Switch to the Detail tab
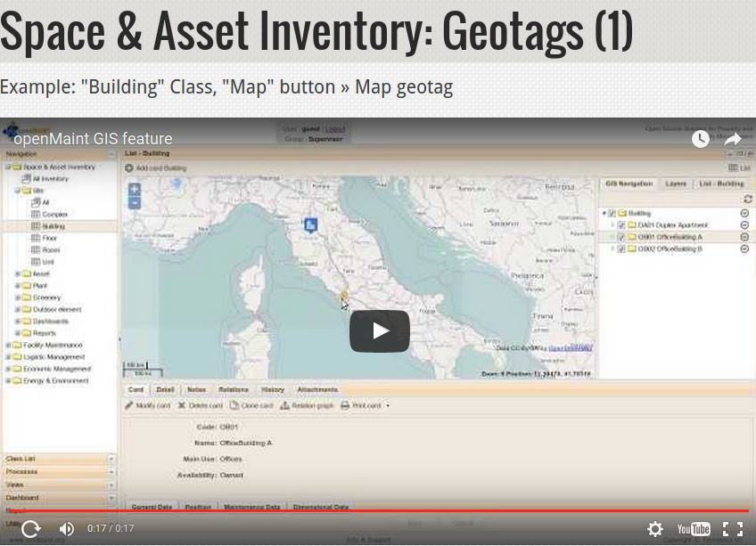Image resolution: width=756 pixels, height=546 pixels. 165,389
